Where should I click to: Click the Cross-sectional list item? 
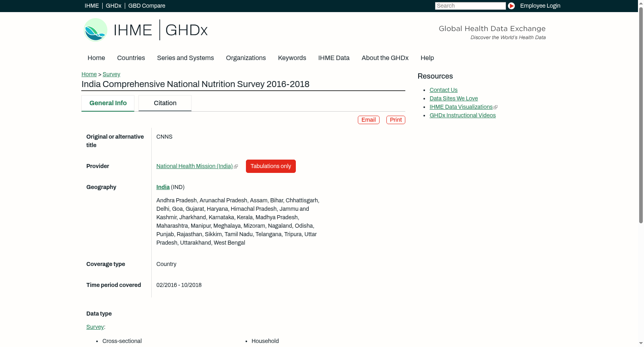click(x=122, y=341)
